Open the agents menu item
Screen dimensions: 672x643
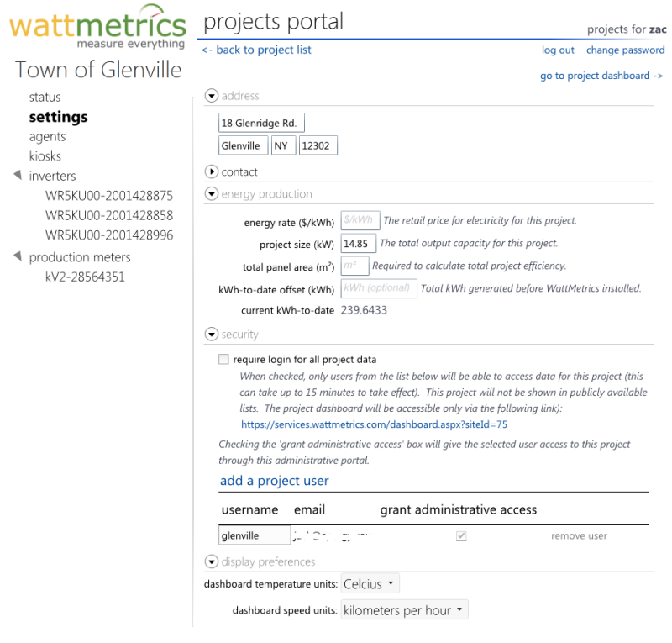tap(48, 136)
